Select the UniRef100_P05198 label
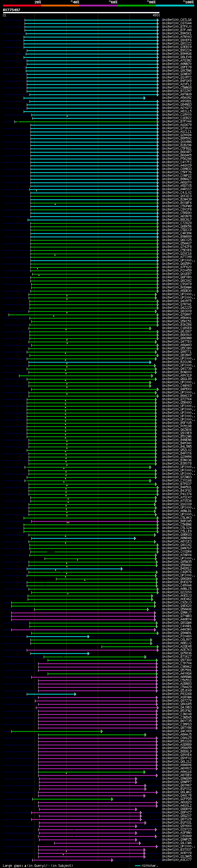 176,426
